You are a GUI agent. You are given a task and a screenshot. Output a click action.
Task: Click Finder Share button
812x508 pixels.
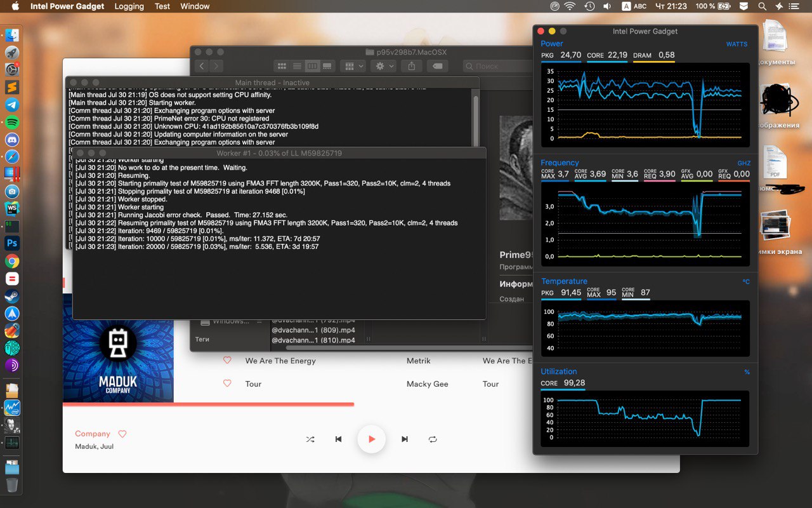412,66
